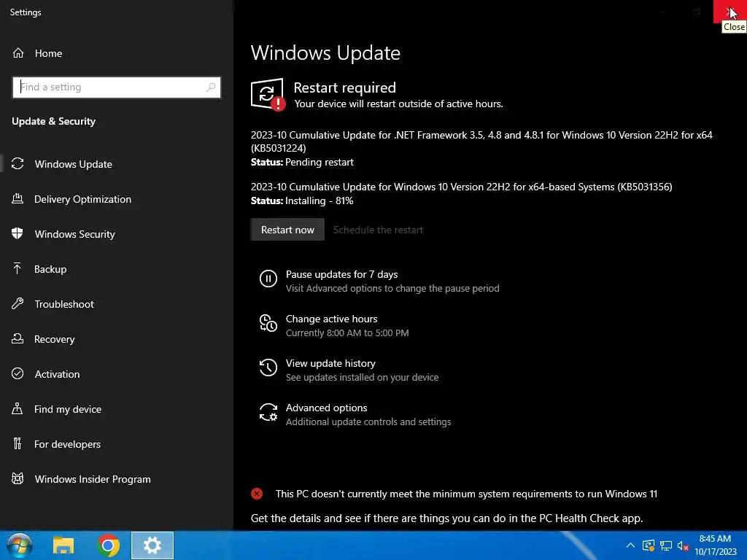Click the PC Health Check app details text
Screen dimensions: 747x560
447,518
